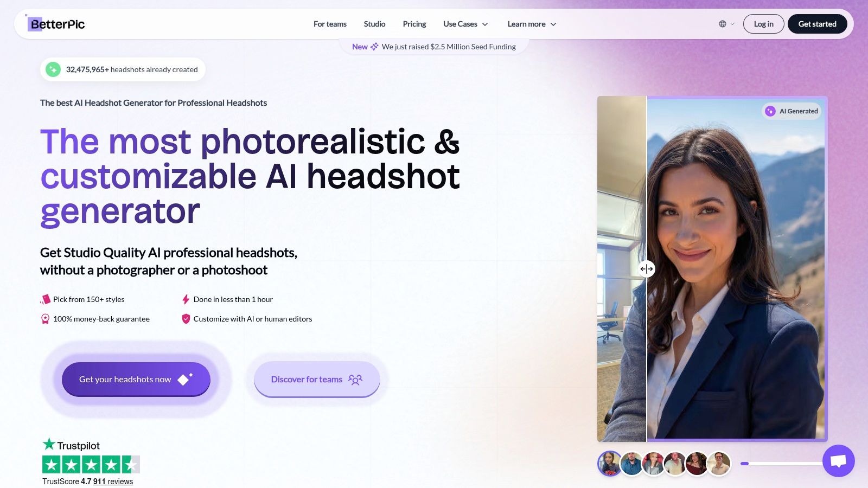Click the lightning icon beside 'Done in less than 1 hour'
The width and height of the screenshot is (868, 488).
(x=186, y=299)
